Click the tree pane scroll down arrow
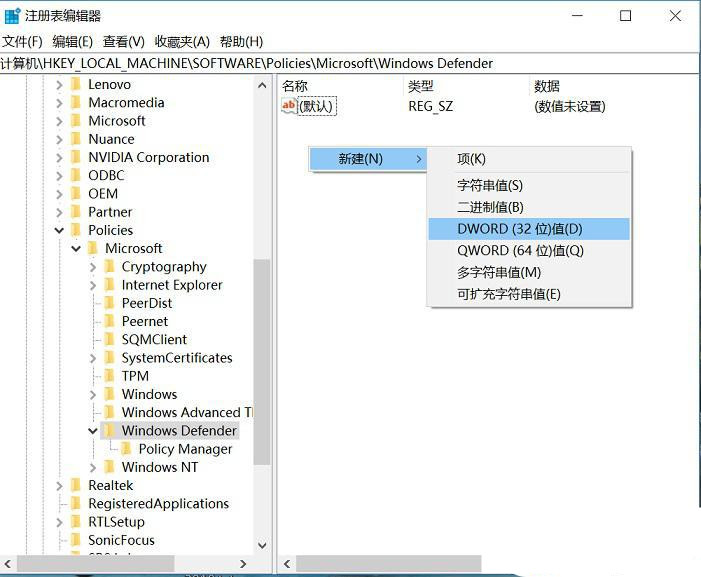The width and height of the screenshot is (701, 577). [x=262, y=545]
